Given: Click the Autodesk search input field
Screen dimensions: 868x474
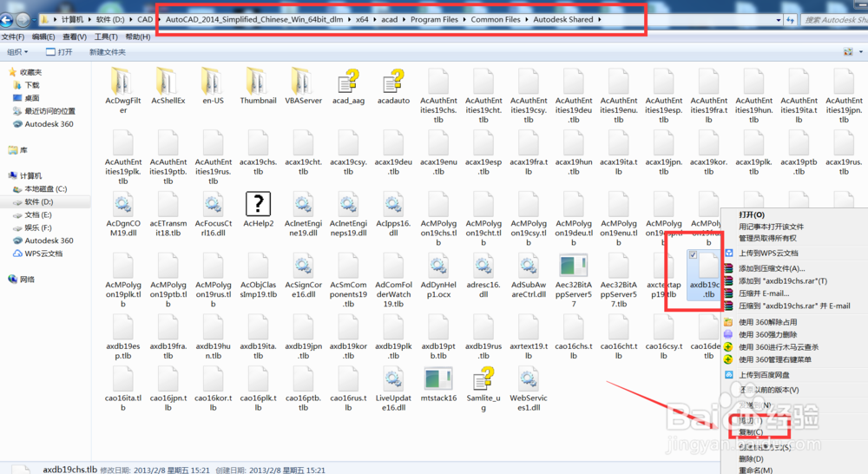Looking at the screenshot, I should (x=835, y=20).
